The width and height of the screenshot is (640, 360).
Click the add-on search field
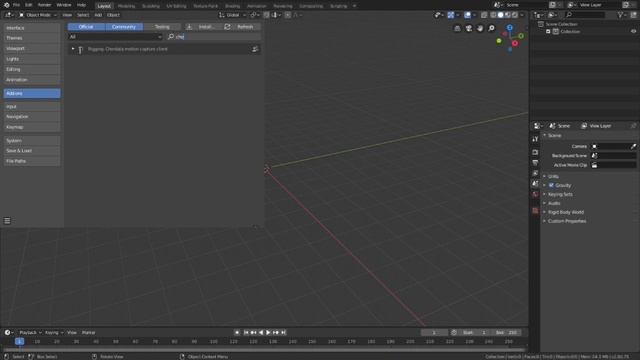click(x=214, y=37)
